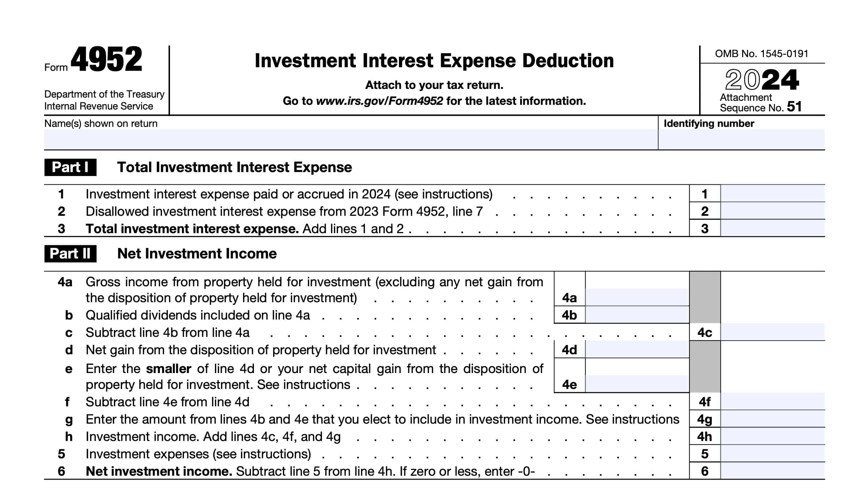Click the Name(s) shown on return field
The width and height of the screenshot is (868, 488).
pos(350,139)
